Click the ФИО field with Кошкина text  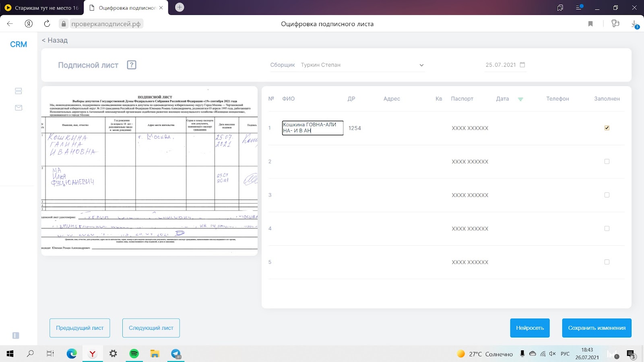(313, 128)
